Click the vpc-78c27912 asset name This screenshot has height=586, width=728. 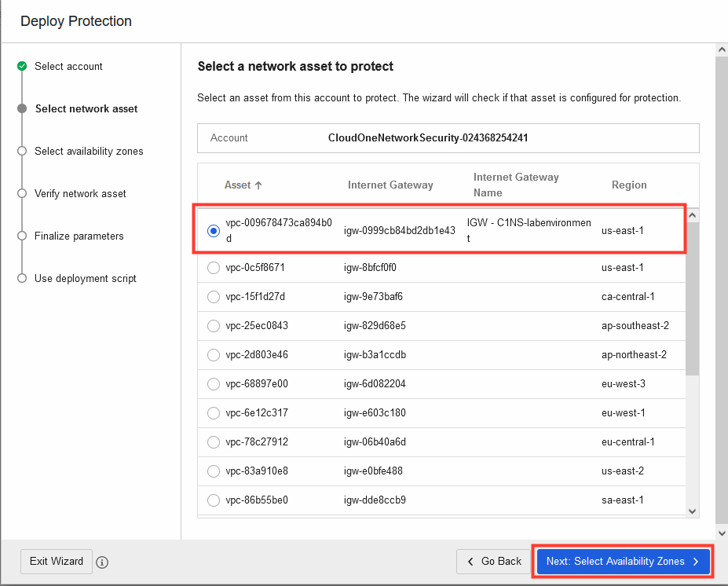(x=257, y=442)
